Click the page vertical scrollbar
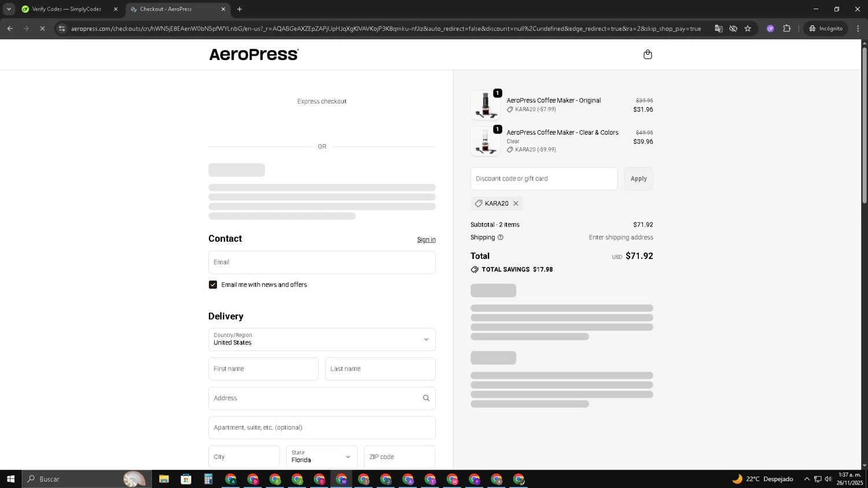This screenshot has width=868, height=488. click(865, 124)
